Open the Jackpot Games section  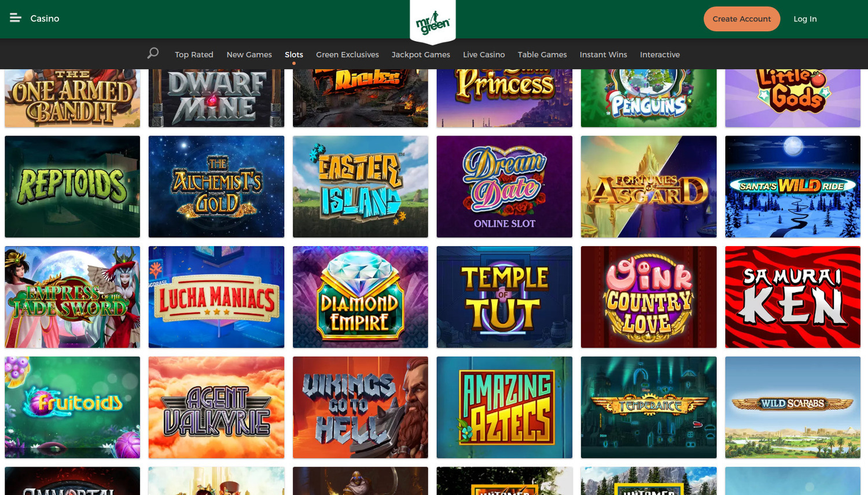coord(421,54)
